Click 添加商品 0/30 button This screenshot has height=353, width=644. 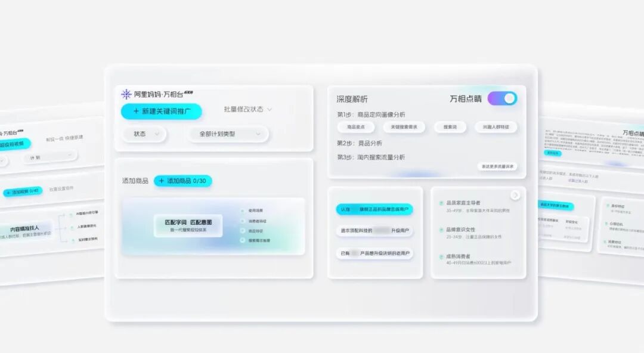pyautogui.click(x=183, y=181)
